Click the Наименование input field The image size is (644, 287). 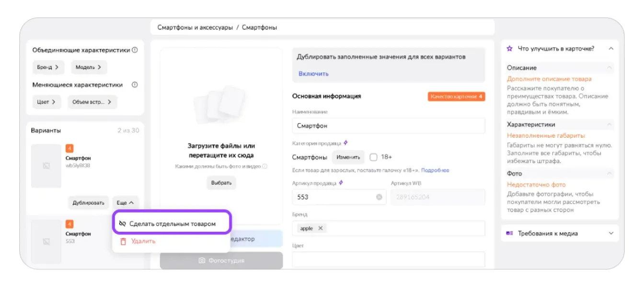[388, 126]
